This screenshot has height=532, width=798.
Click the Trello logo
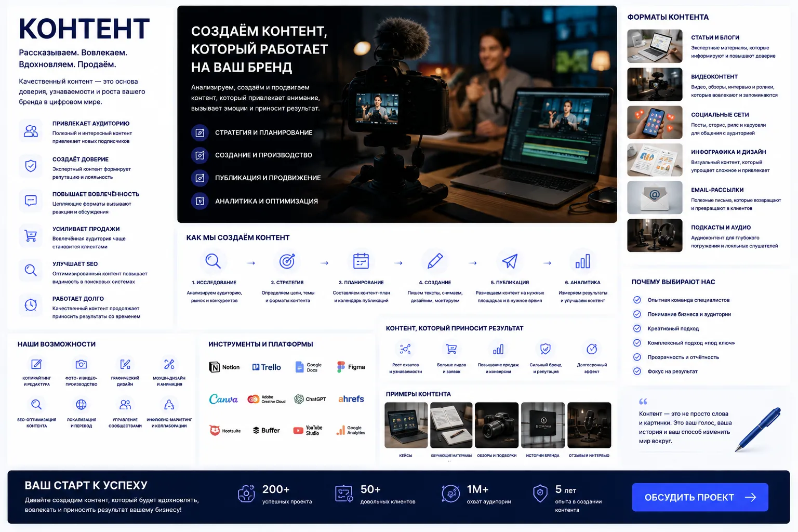pos(267,367)
